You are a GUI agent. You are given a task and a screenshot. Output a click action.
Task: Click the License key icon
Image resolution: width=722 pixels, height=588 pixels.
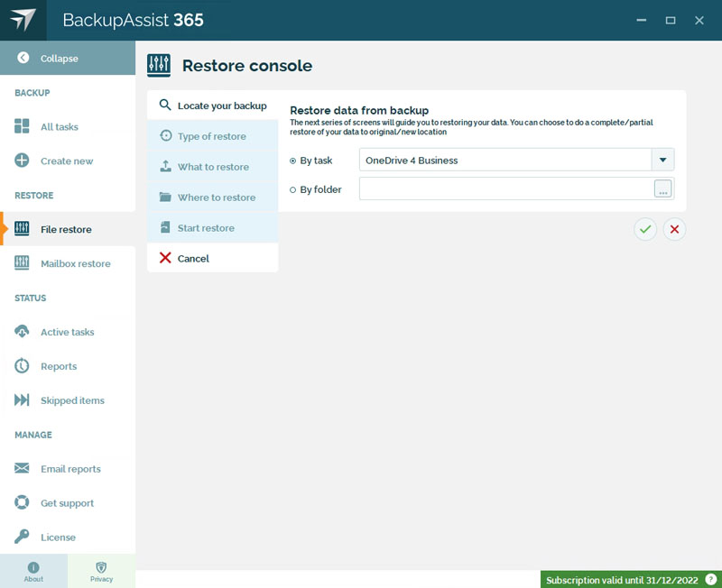coord(22,537)
